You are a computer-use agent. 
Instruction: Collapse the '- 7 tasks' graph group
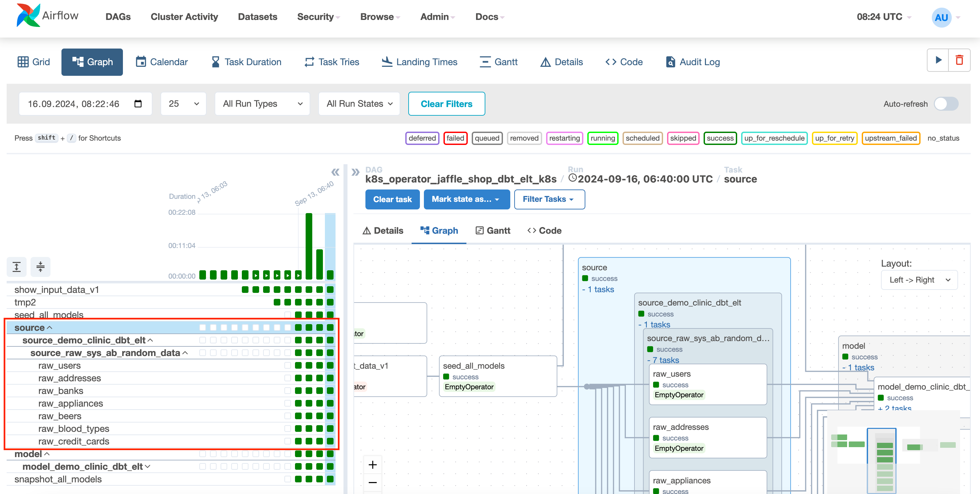[663, 360]
